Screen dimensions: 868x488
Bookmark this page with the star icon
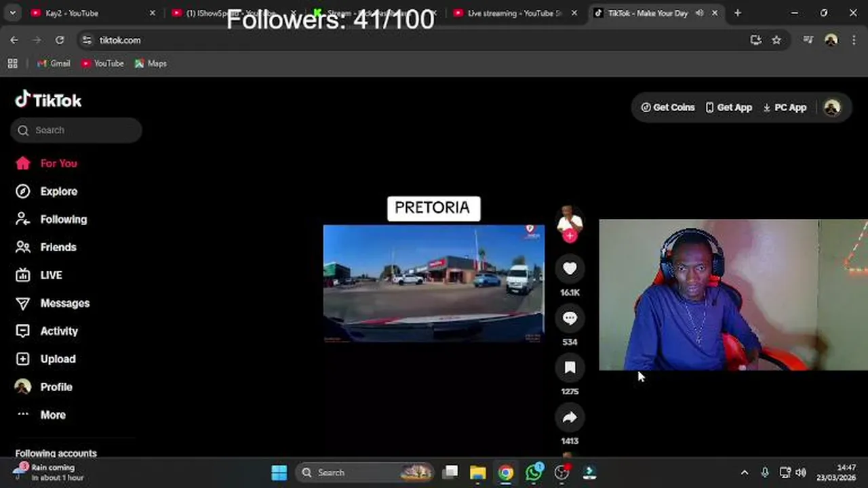click(776, 40)
